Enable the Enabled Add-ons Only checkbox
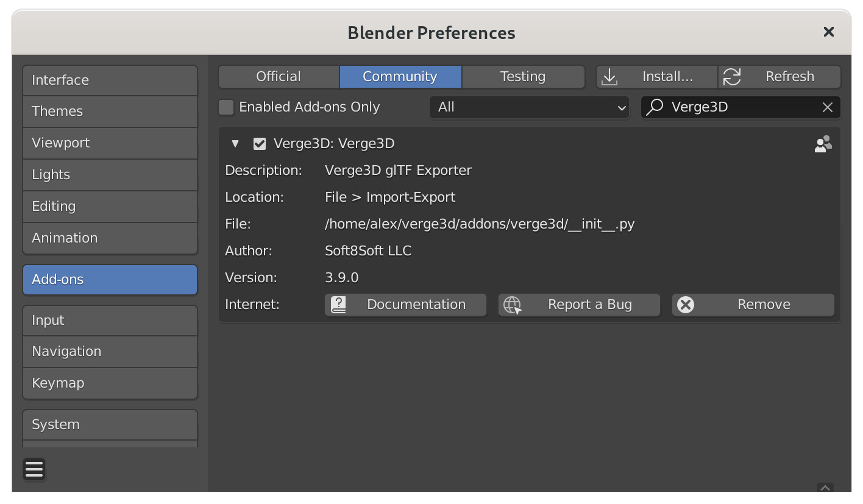Screen dimensions: 863x504 point(226,107)
